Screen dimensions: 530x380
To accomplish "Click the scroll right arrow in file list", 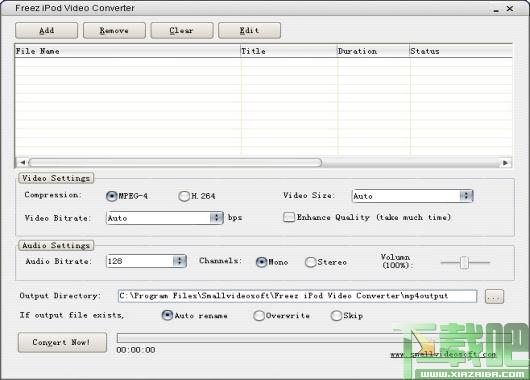I will click(505, 163).
